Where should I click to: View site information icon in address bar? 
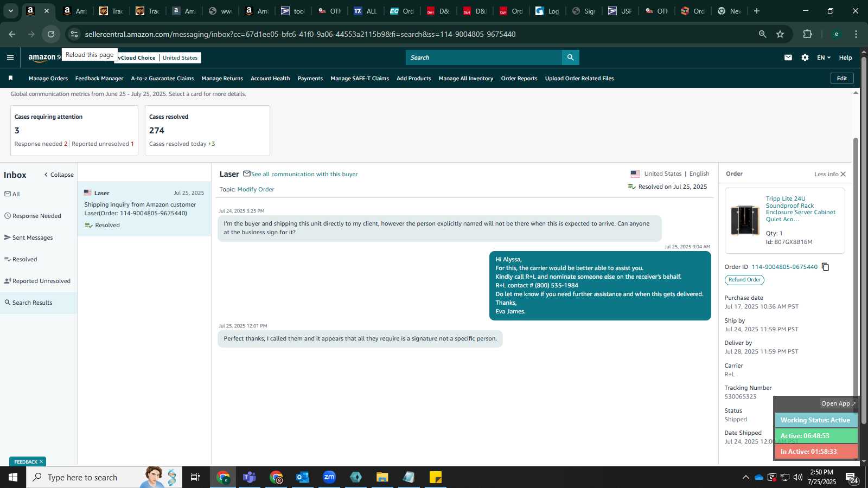(x=74, y=34)
